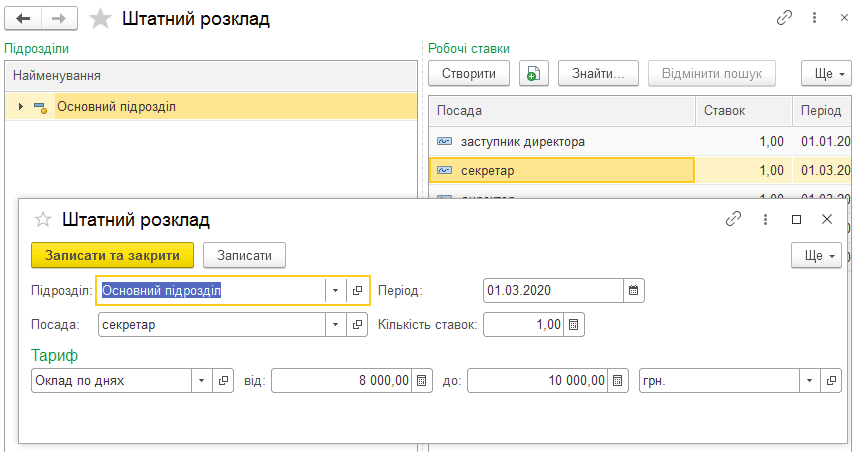Open calendar picker for Період field
The height and width of the screenshot is (452, 859).
[634, 290]
